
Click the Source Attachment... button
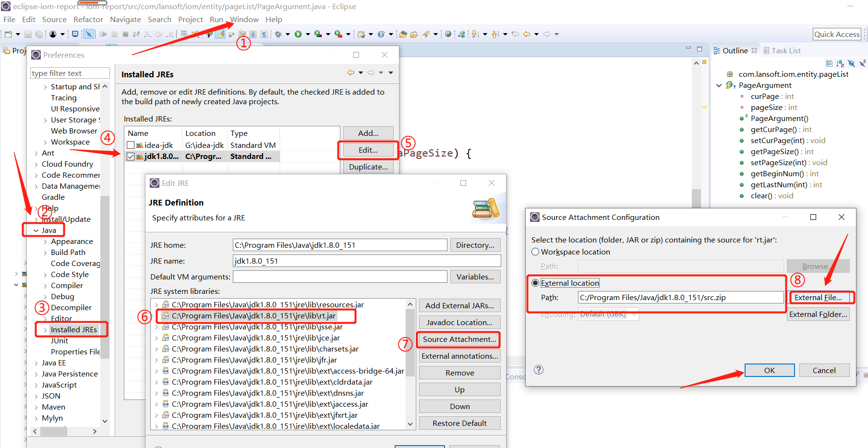459,339
